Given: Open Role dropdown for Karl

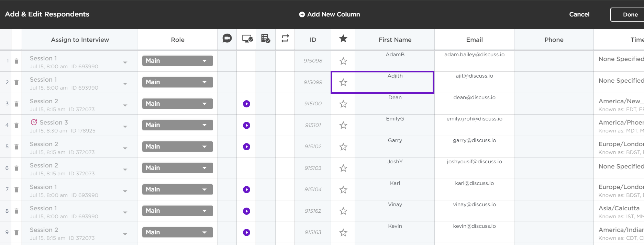Looking at the screenshot, I should [177, 189].
